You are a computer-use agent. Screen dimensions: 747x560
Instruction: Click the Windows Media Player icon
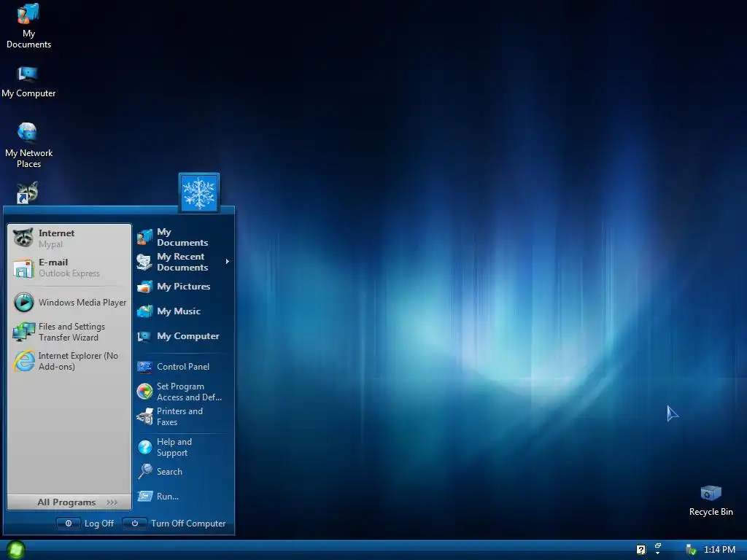23,302
